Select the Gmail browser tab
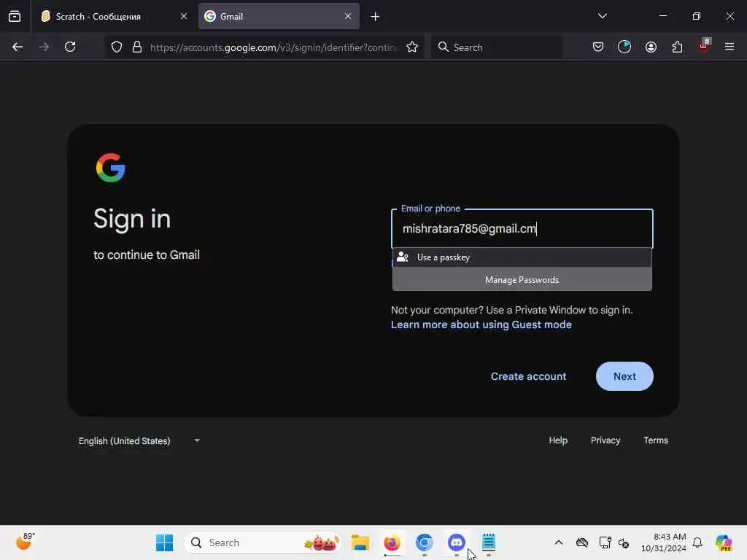This screenshot has height=560, width=747. (x=279, y=16)
